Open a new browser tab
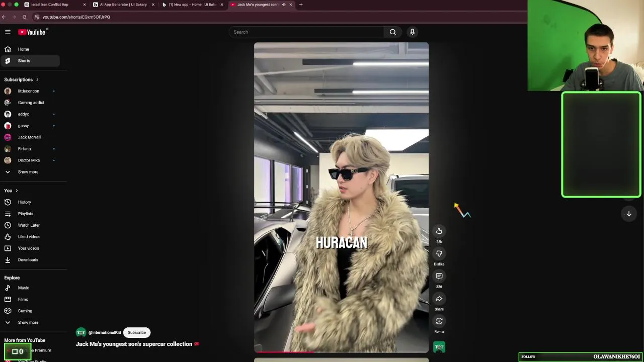Image resolution: width=644 pixels, height=362 pixels. [x=301, y=5]
